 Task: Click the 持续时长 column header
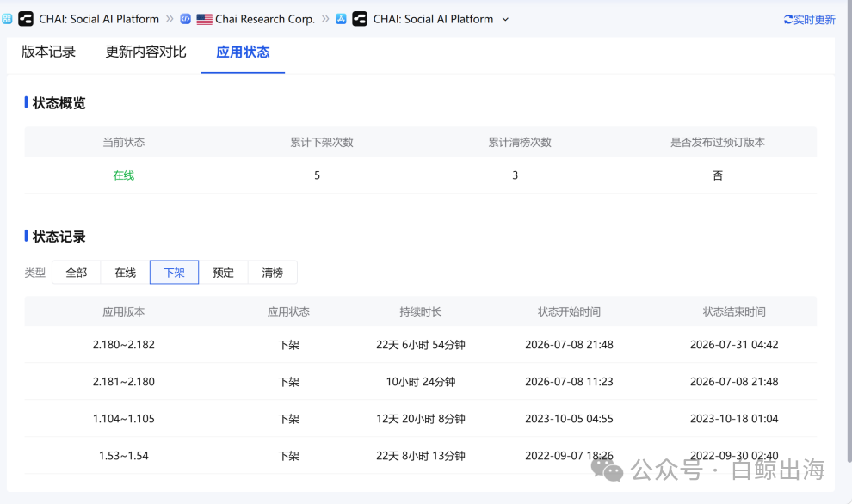pos(421,311)
